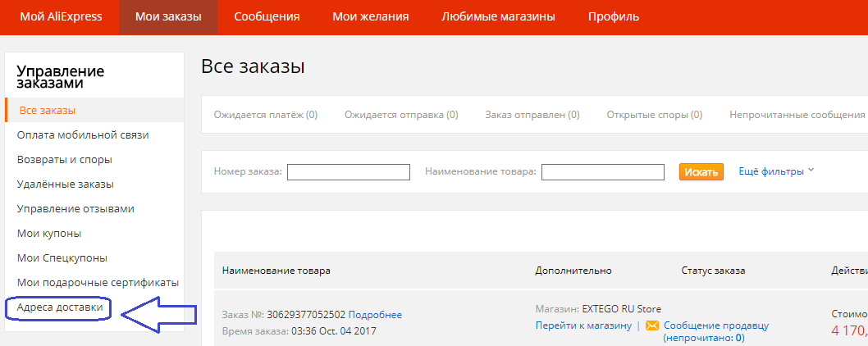Click Перейти к магазину link
Image resolution: width=868 pixels, height=346 pixels.
pyautogui.click(x=583, y=326)
